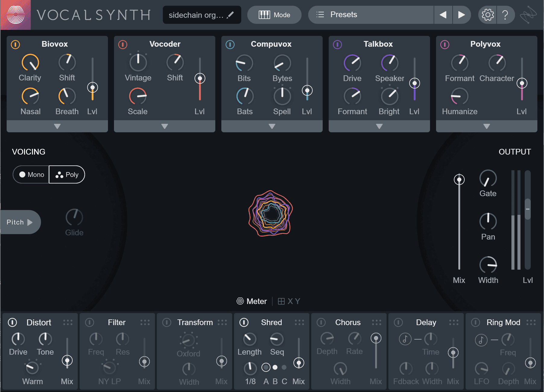Image resolution: width=544 pixels, height=392 pixels.
Task: Expand the Talkbox advanced panel
Action: click(x=379, y=126)
